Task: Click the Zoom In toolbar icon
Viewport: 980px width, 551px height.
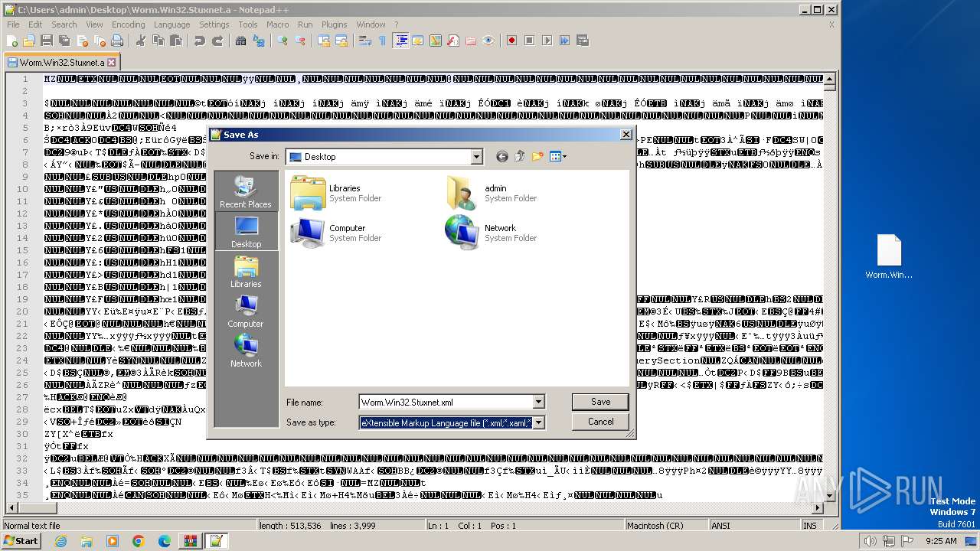Action: coord(283,41)
